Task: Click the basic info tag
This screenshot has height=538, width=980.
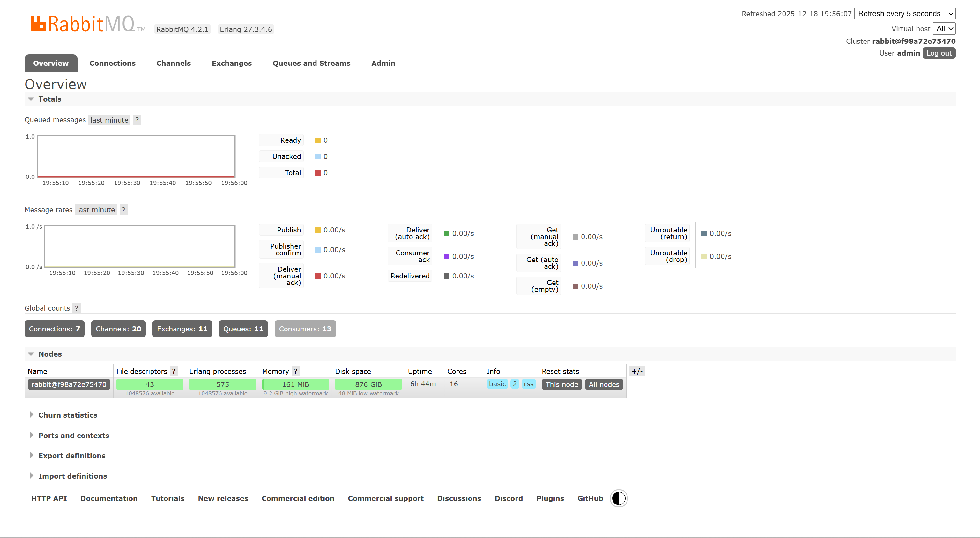Action: tap(497, 384)
